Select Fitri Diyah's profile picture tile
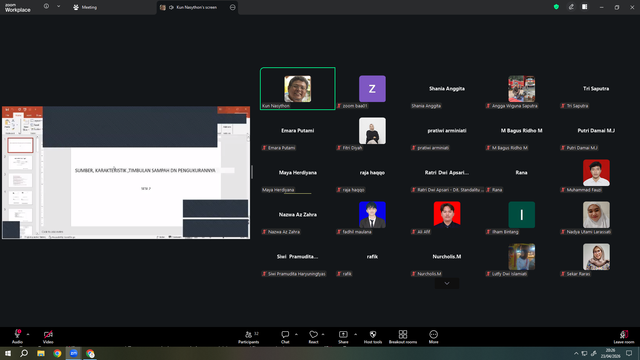Viewport: 640px width, 360px height. point(372,131)
